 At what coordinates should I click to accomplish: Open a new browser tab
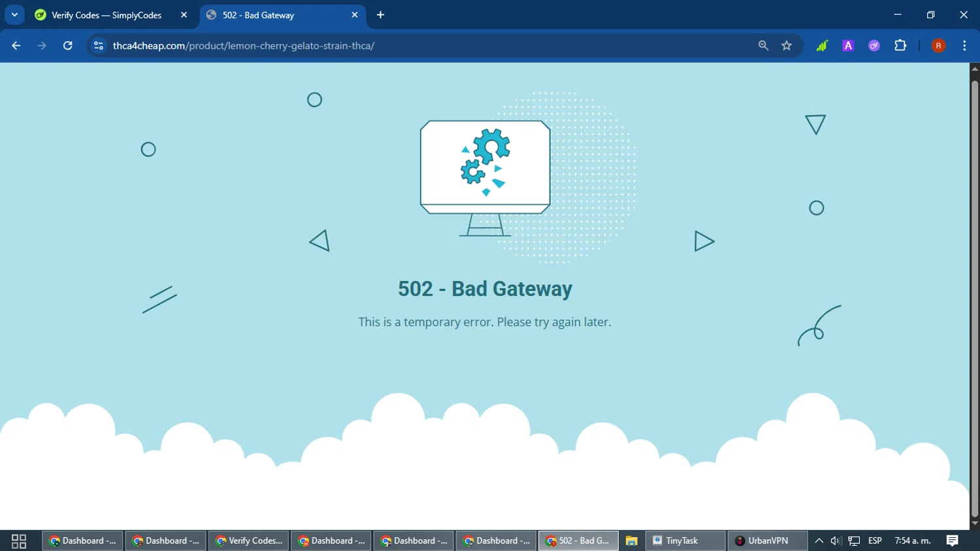pyautogui.click(x=380, y=15)
